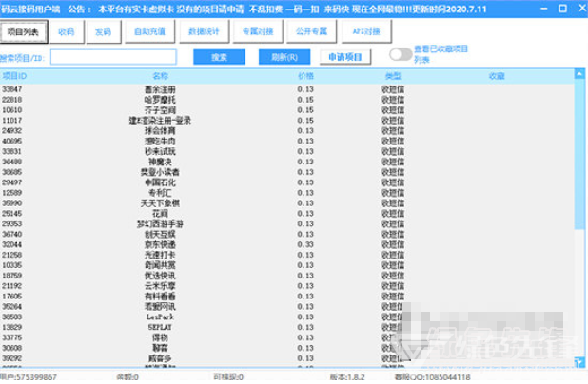Select project row with ID 33831
The height and width of the screenshot is (384, 588).
(x=287, y=151)
